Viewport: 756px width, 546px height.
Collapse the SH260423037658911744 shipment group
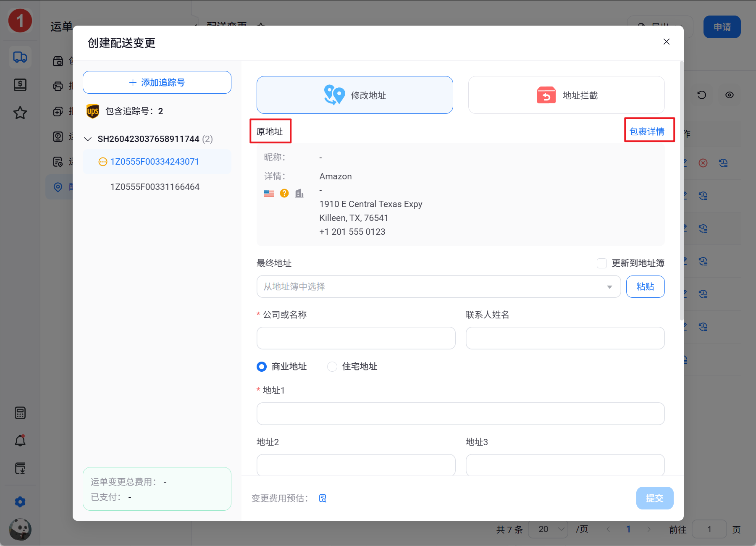[x=88, y=139]
